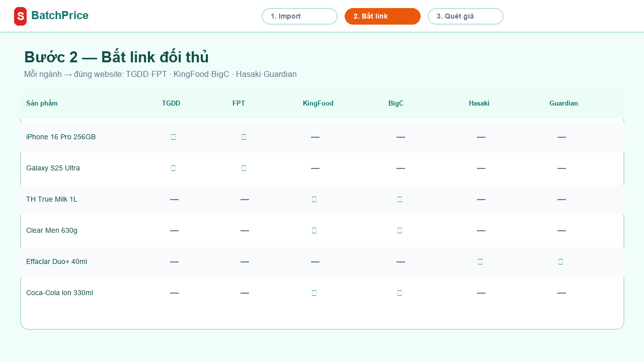644x362 pixels.
Task: Select the iPhone 16 Pro 256GB product row name
Action: pyautogui.click(x=61, y=137)
